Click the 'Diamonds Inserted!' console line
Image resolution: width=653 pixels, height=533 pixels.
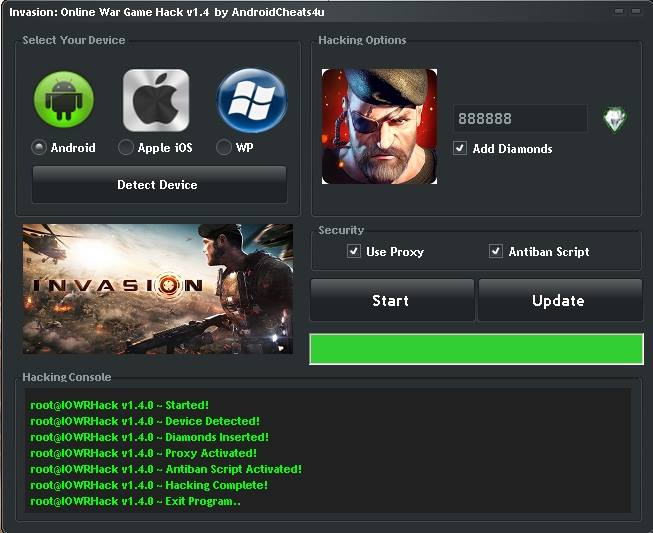tap(150, 437)
